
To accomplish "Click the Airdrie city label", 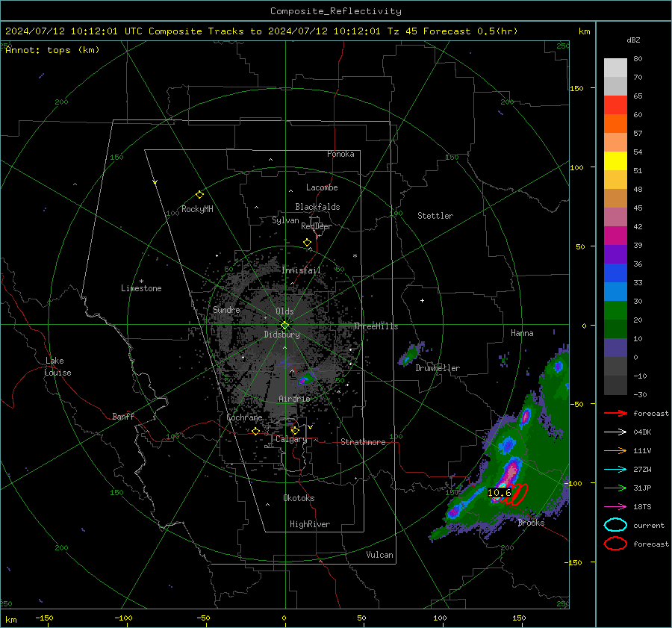I will (294, 399).
